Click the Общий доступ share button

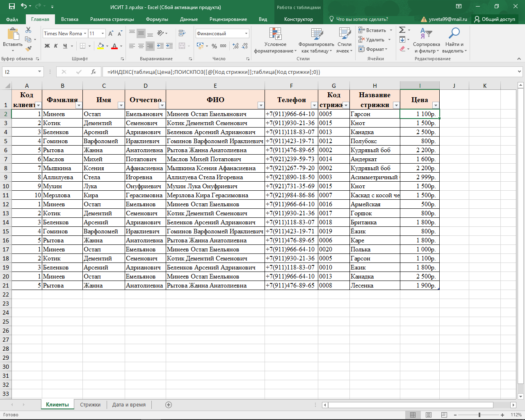(x=495, y=19)
